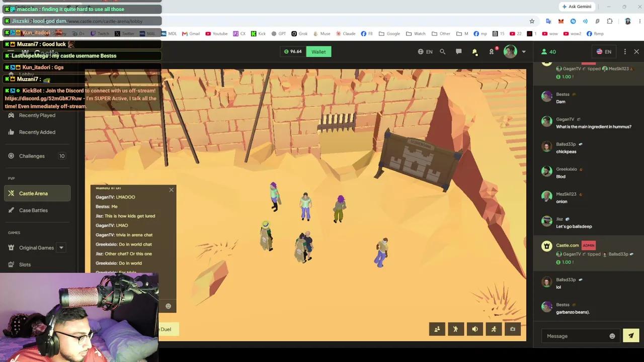Open the site search magnifier icon
The height and width of the screenshot is (362, 644).
click(443, 52)
